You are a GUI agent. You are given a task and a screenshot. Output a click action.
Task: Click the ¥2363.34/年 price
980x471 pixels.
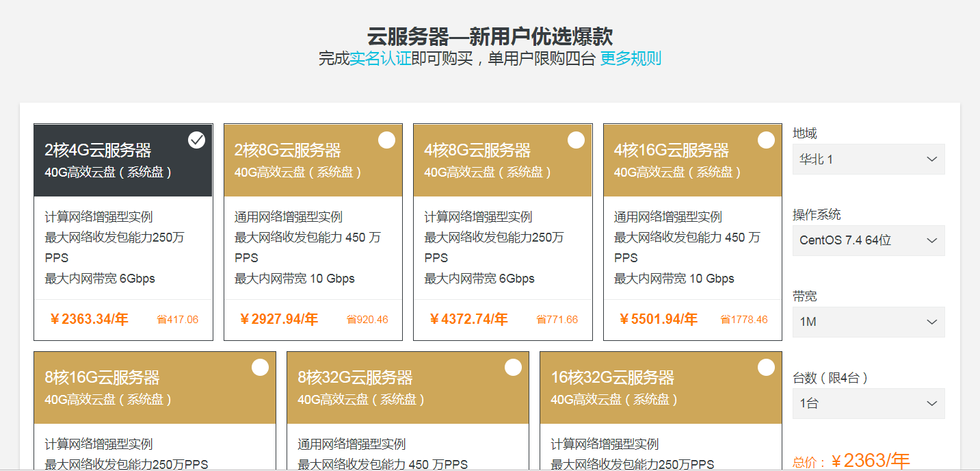pos(89,319)
